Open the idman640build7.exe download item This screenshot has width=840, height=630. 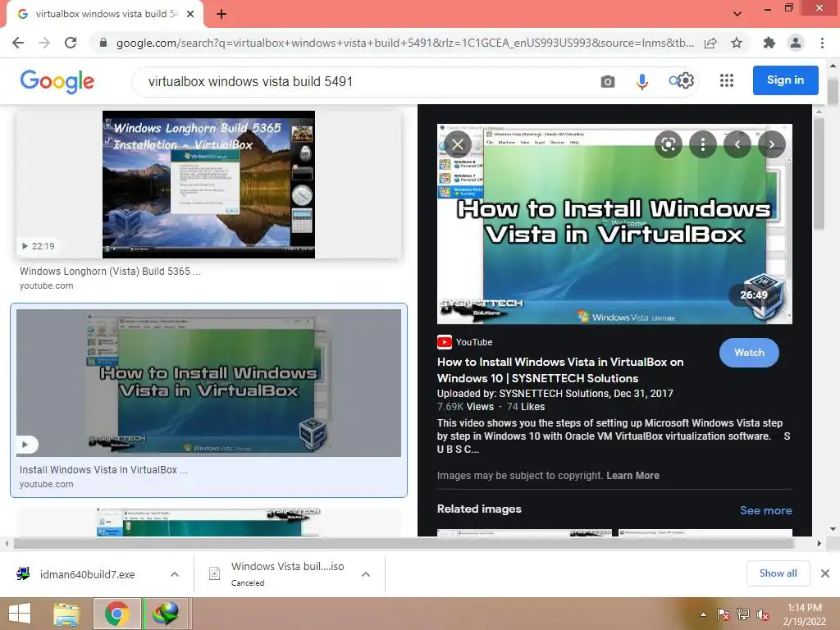[87, 574]
